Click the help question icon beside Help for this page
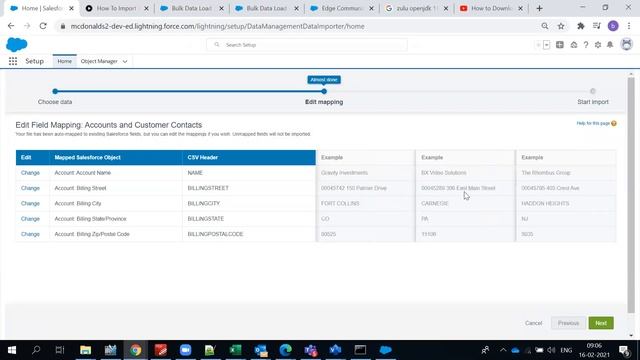Screen dimensions: 640x360 coord(613,123)
